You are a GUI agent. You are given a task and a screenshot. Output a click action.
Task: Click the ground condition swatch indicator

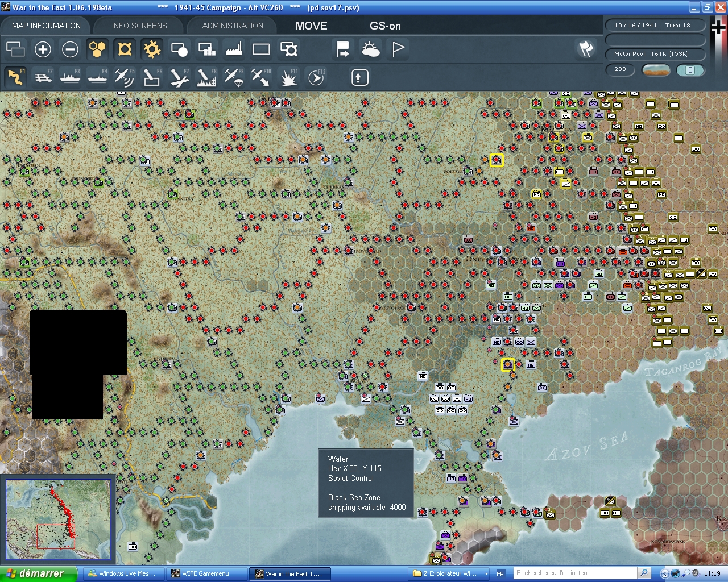coord(656,69)
